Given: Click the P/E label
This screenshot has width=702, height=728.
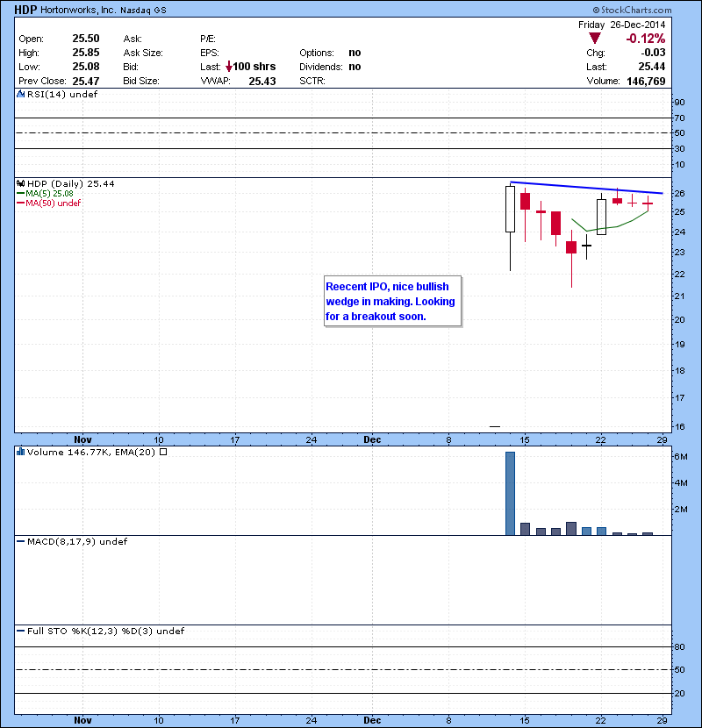Looking at the screenshot, I should click(208, 39).
